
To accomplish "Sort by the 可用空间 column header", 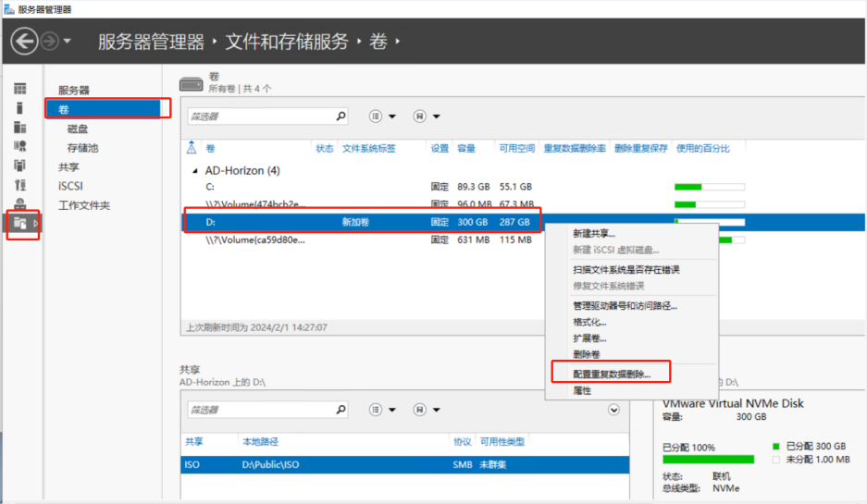I will click(517, 148).
